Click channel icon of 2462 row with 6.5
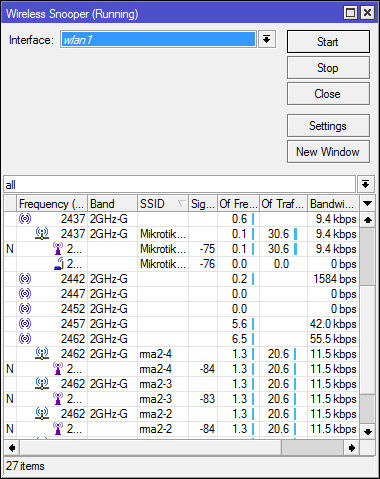This screenshot has height=479, width=380. tap(25, 338)
